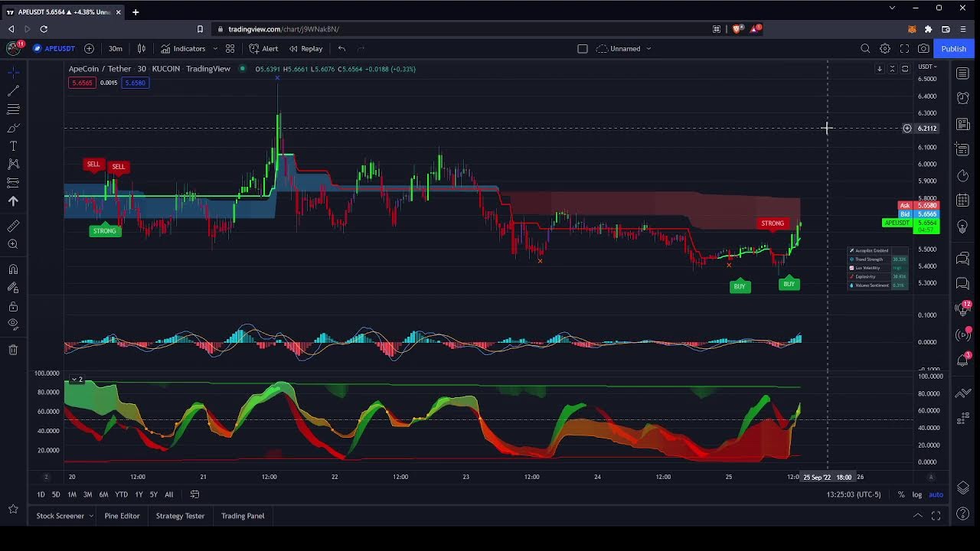The image size is (980, 551).
Task: Toggle magnet mode in left toolbar
Action: [13, 269]
